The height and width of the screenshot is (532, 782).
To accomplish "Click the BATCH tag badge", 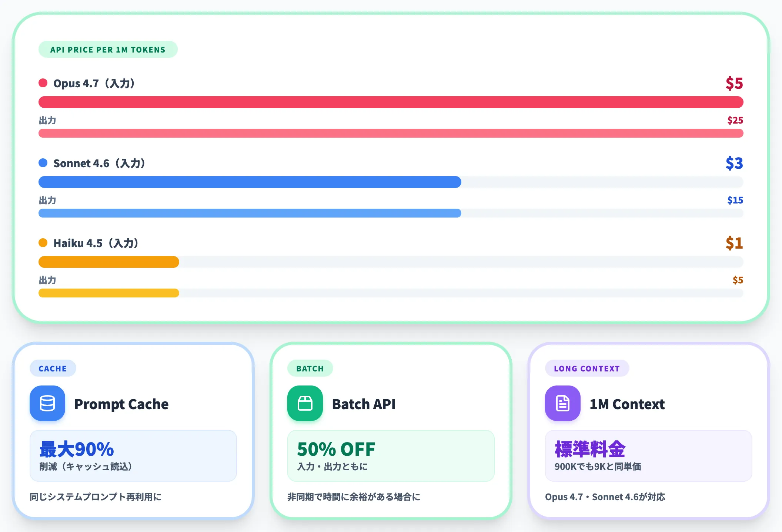I will 310,368.
